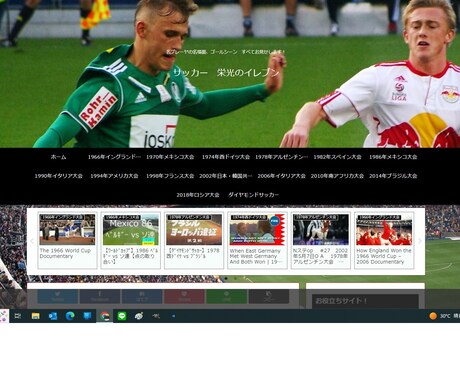Open the 1986年メキシコ大会 menu item

pos(393,157)
